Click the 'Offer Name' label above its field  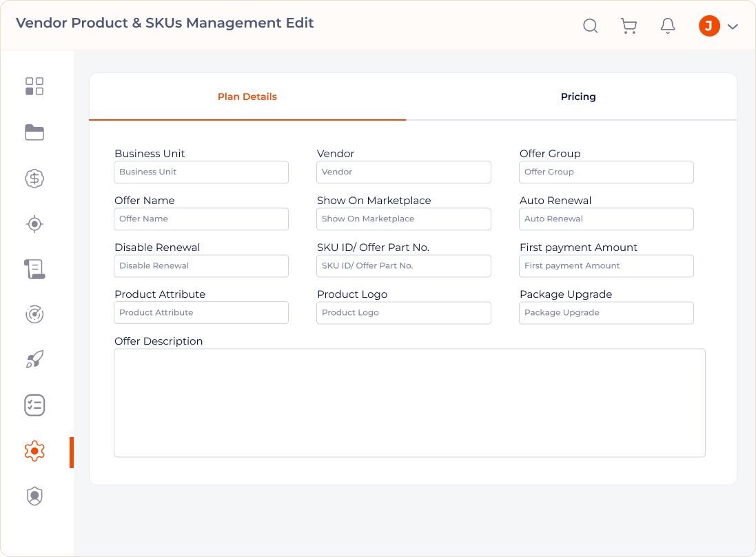point(145,200)
